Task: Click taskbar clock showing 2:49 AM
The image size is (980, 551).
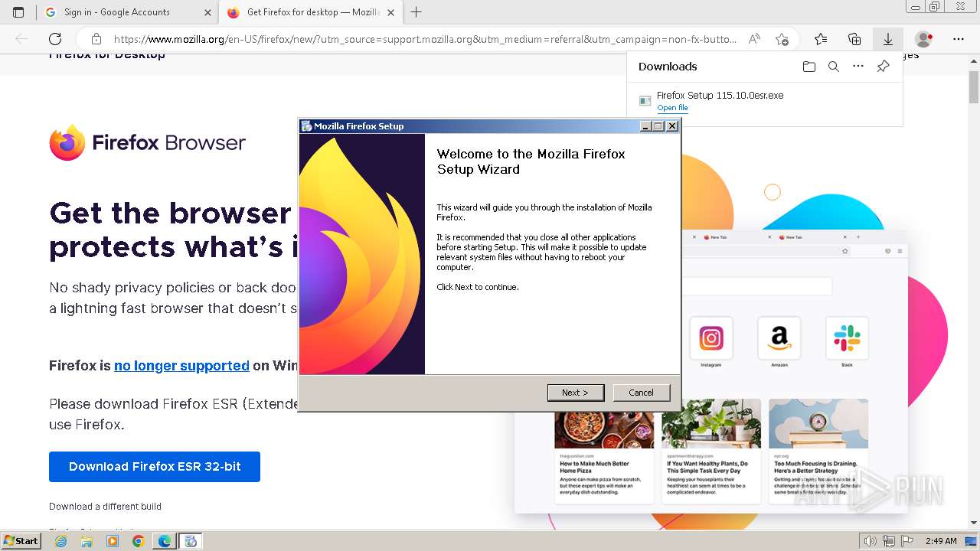Action: click(x=941, y=541)
